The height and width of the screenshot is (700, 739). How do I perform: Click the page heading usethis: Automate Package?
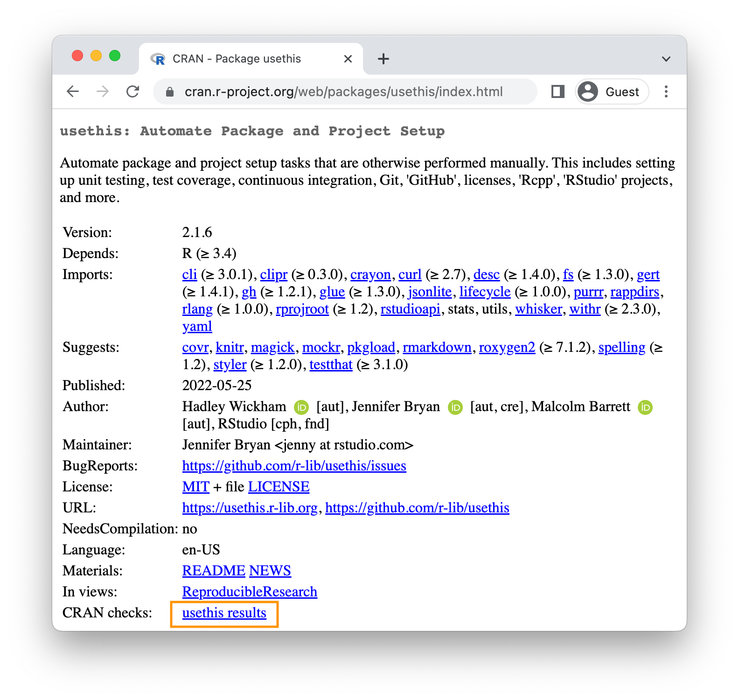click(x=252, y=131)
